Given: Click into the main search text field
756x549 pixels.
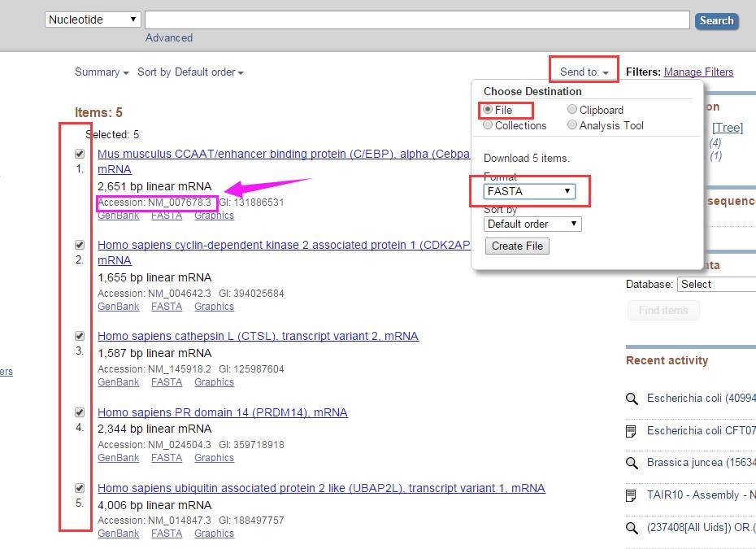Looking at the screenshot, I should tap(417, 20).
